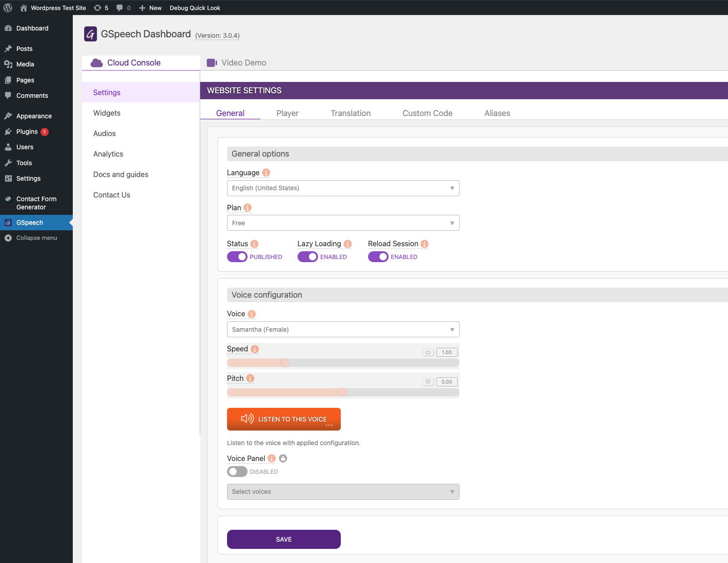The height and width of the screenshot is (563, 728).
Task: Click the plus icon next to New
Action: [142, 8]
